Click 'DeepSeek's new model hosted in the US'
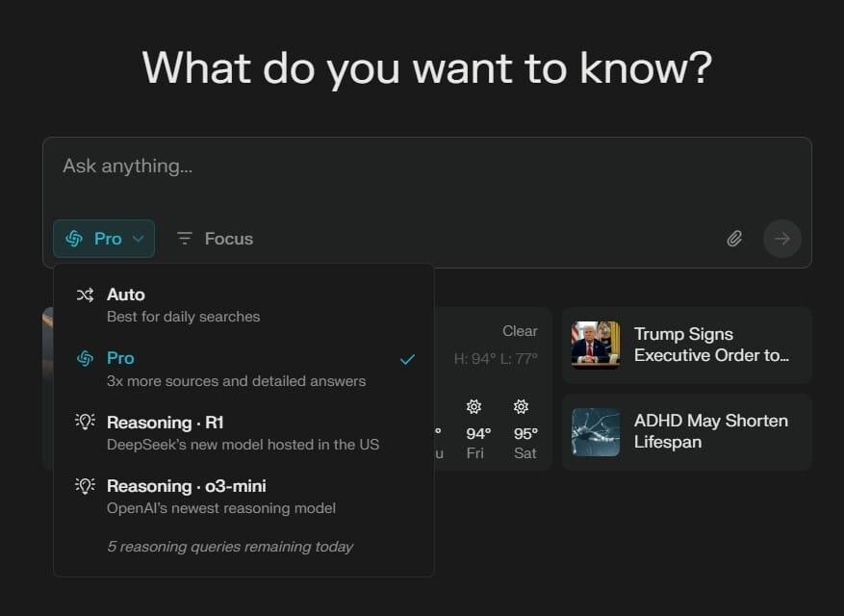The height and width of the screenshot is (616, 844). (x=243, y=445)
